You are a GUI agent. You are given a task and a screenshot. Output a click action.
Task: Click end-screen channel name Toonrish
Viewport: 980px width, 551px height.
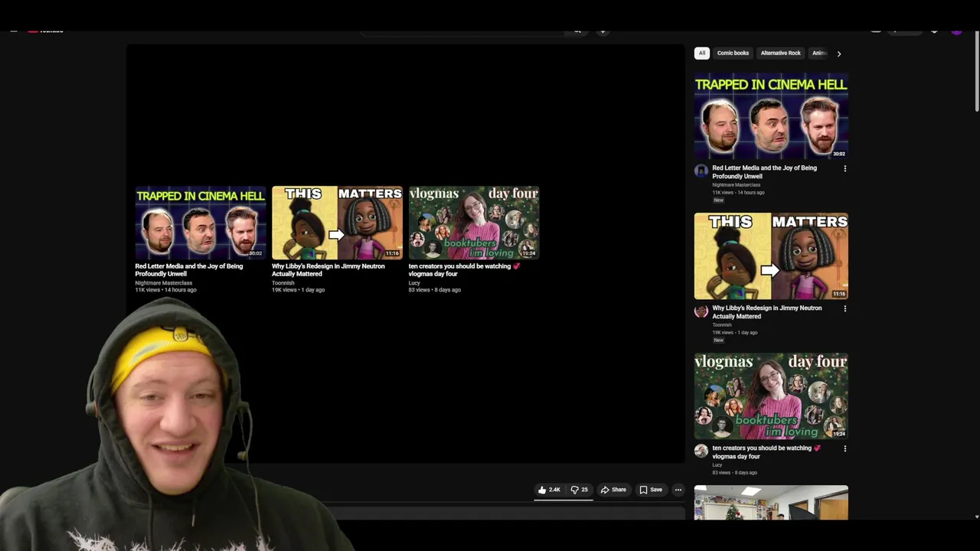[x=283, y=283]
